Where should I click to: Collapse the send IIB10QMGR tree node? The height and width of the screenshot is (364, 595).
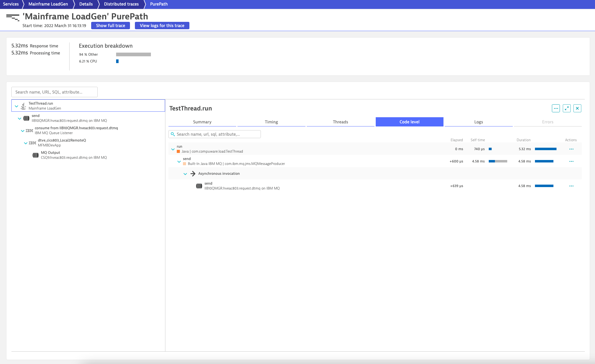tap(20, 118)
